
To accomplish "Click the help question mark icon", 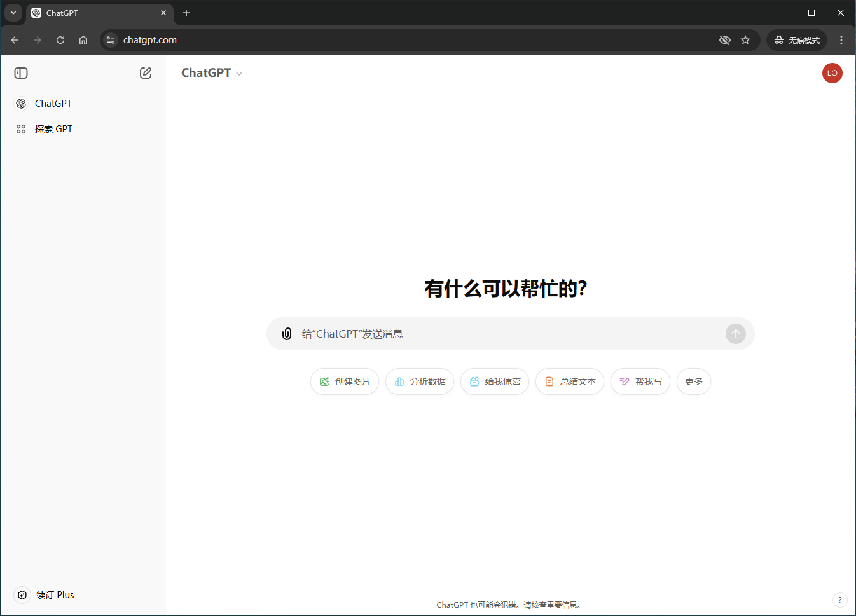I will coord(839,599).
